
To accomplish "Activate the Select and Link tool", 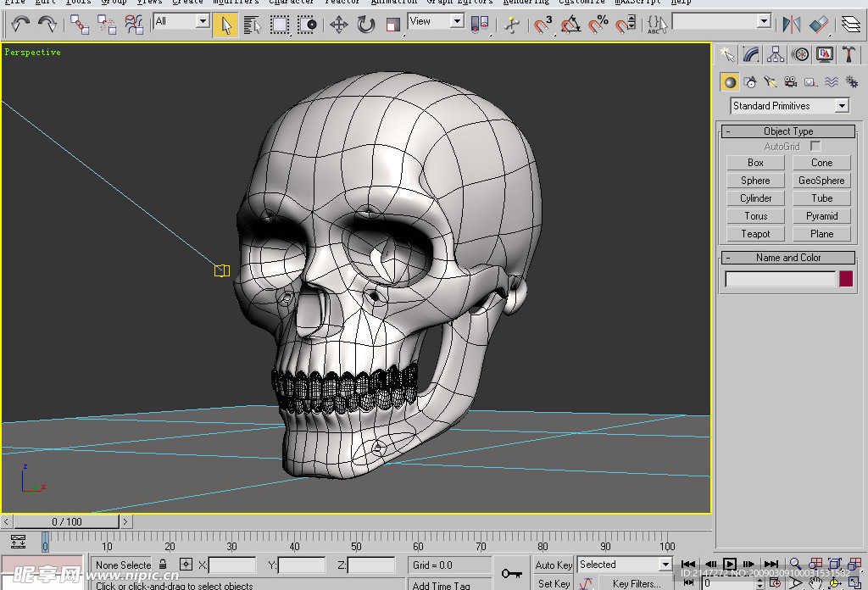I will click(x=80, y=25).
